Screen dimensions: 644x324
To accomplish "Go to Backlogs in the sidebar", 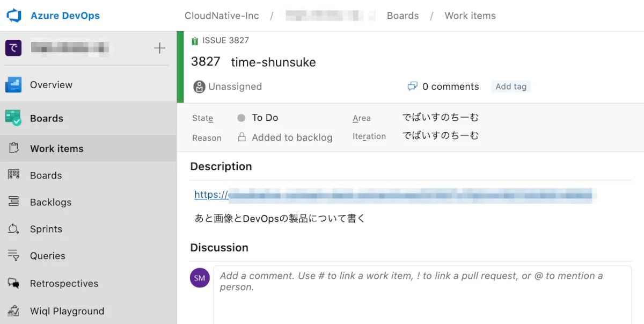I will 50,203.
